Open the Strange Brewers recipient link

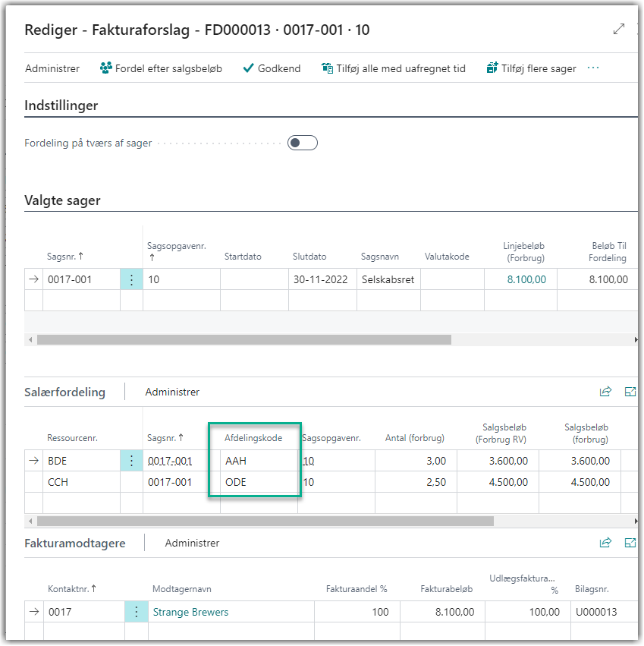[190, 612]
